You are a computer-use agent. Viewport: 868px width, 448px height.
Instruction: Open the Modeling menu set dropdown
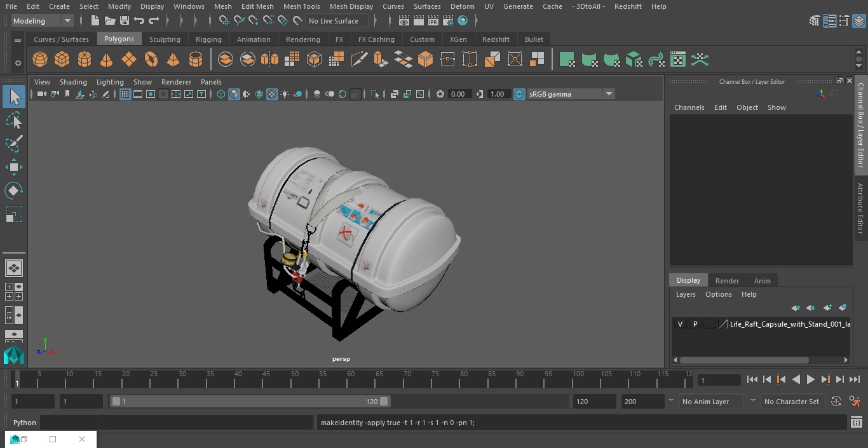43,21
